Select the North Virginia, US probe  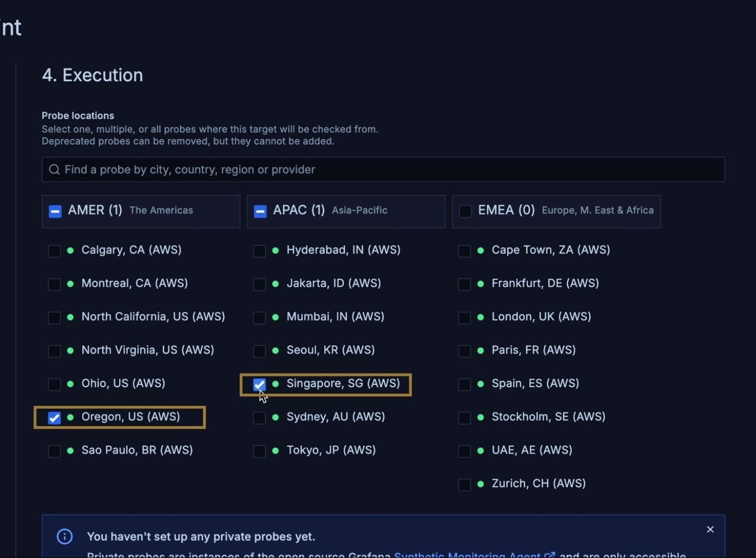pos(55,351)
